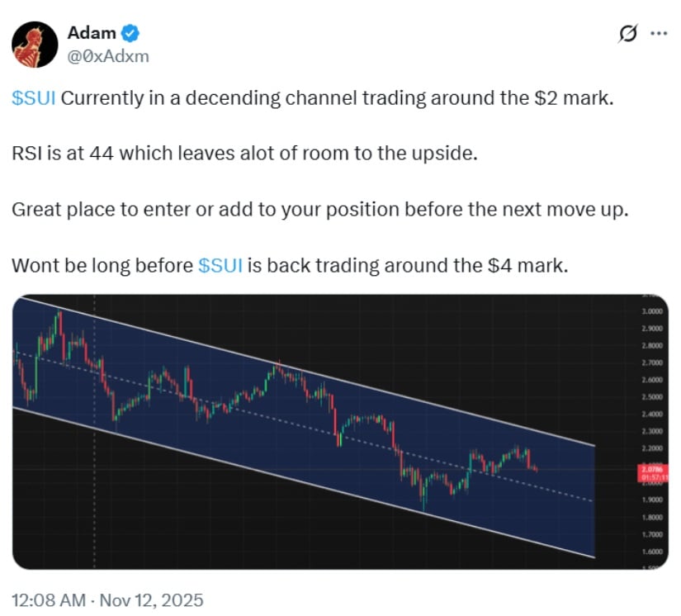This screenshot has height=616, width=681.
Task: Open the three-dot more options menu
Action: point(659,34)
